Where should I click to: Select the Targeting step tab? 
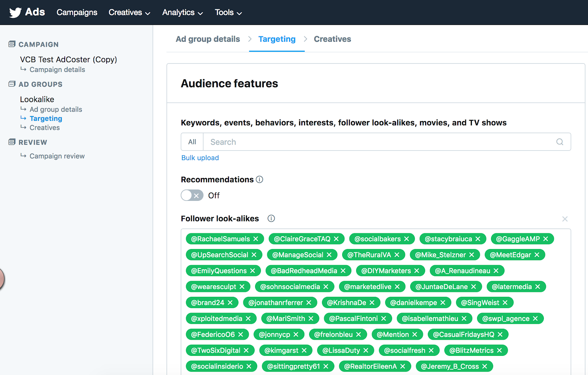tap(277, 39)
